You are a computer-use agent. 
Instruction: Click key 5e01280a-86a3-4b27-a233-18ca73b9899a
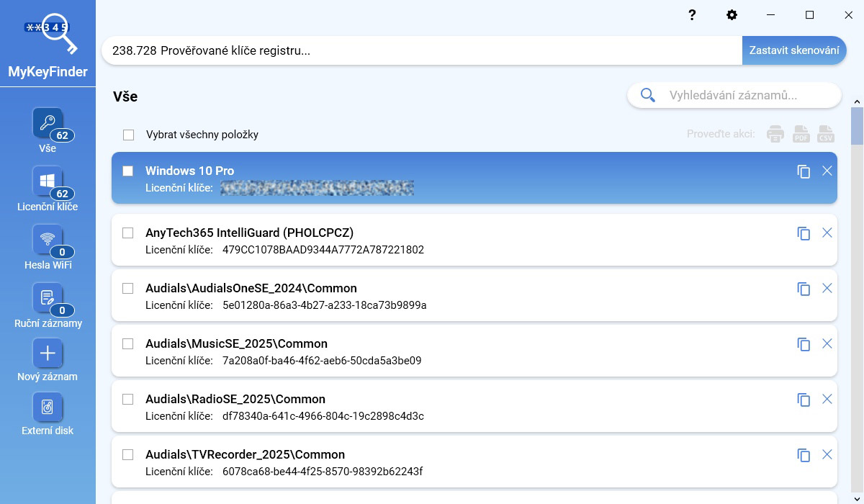pos(325,305)
